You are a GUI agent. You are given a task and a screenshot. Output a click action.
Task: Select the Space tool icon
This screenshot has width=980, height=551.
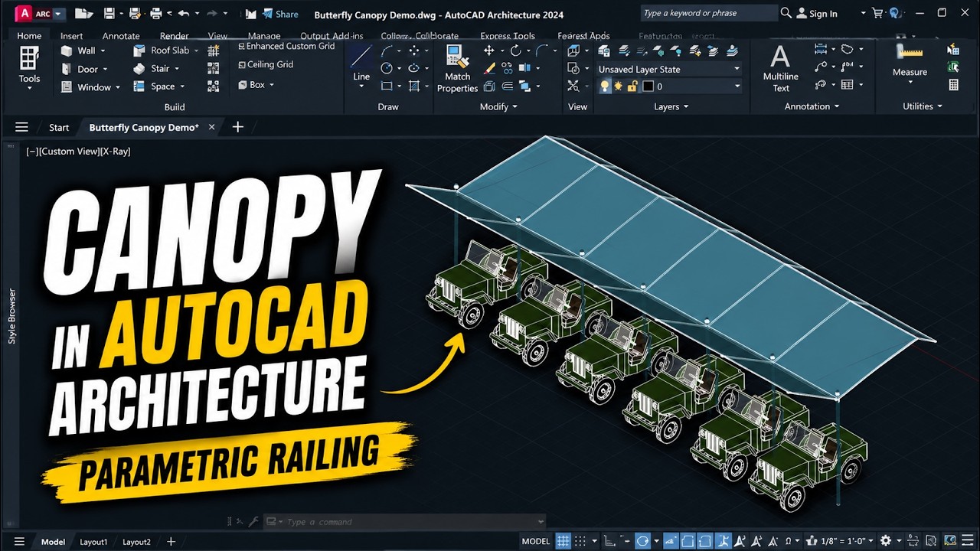pyautogui.click(x=139, y=87)
